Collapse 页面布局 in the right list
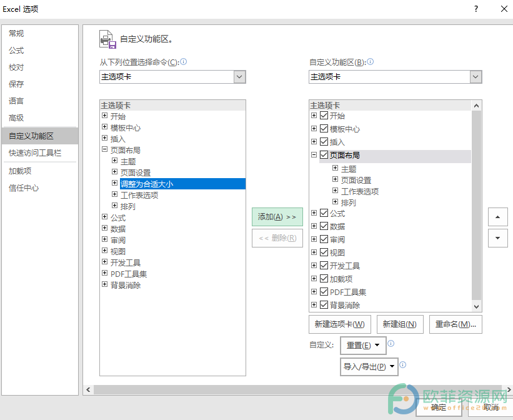Image resolution: width=513 pixels, height=420 pixels. pos(314,154)
